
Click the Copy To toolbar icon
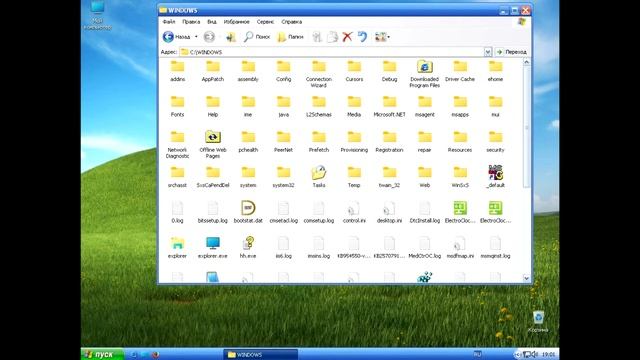pyautogui.click(x=332, y=37)
